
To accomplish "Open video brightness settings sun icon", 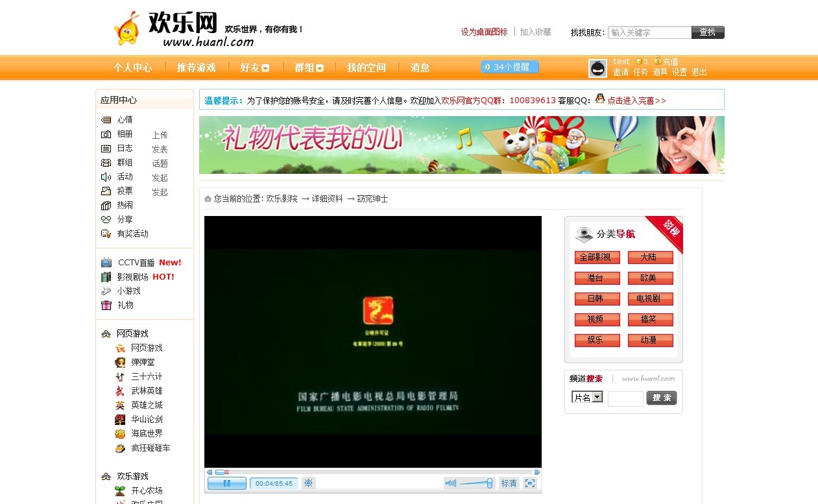I will [x=309, y=483].
